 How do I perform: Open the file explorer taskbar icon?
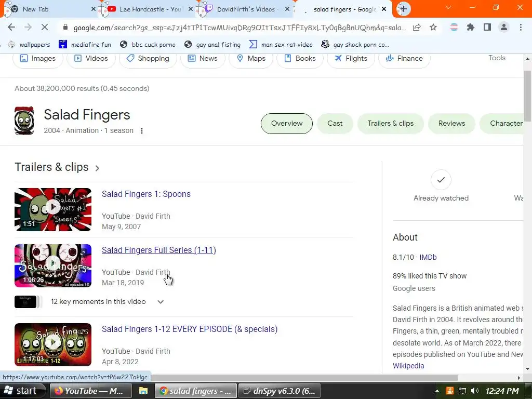point(143,391)
